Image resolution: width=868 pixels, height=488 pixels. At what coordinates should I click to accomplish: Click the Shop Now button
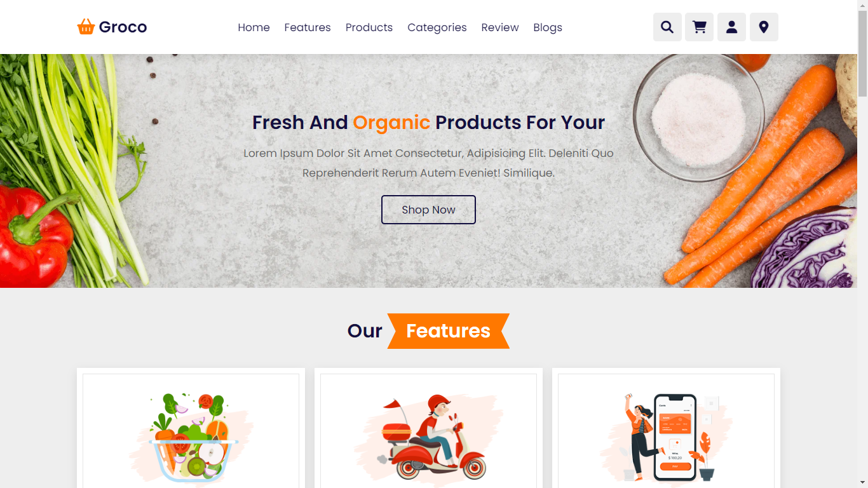coord(428,210)
